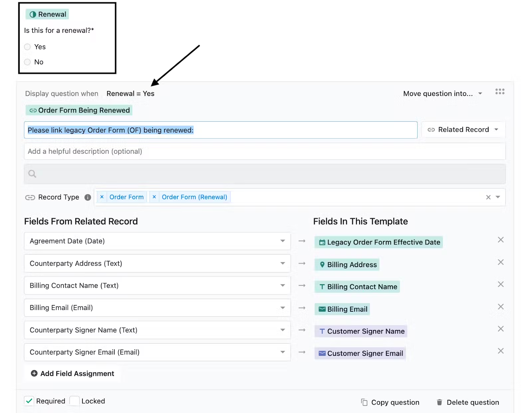Remove the Customer Signer Email assignment
The image size is (532, 413).
point(501,351)
